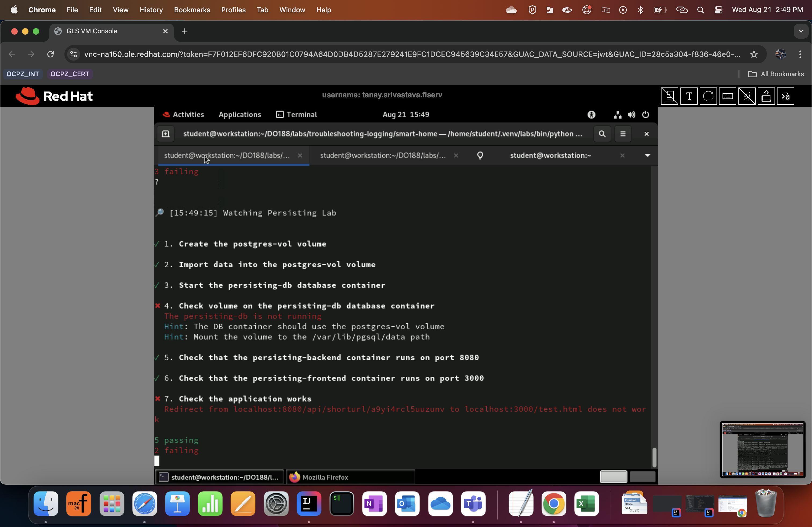
Task: Open the on-screen keyboard icon in the VNC toolbar
Action: [x=728, y=96]
